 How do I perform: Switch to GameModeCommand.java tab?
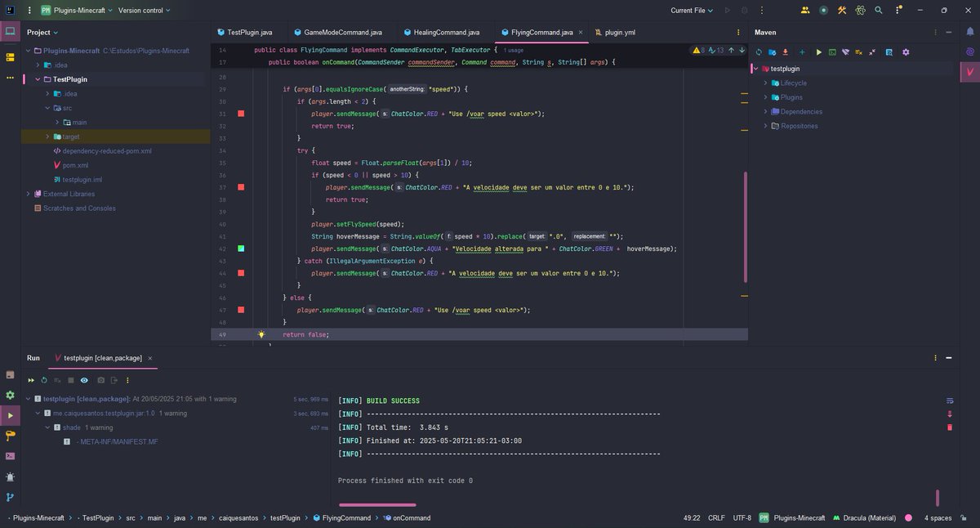(x=336, y=33)
